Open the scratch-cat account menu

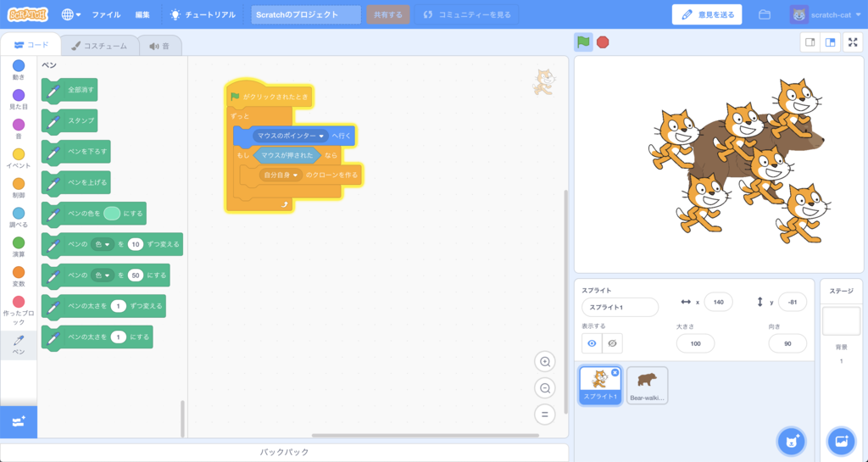[x=826, y=14]
